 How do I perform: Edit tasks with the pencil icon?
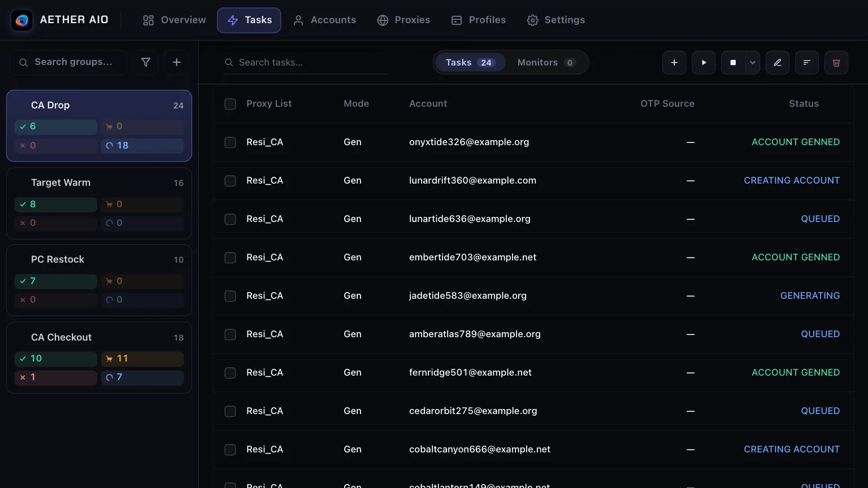tap(778, 63)
